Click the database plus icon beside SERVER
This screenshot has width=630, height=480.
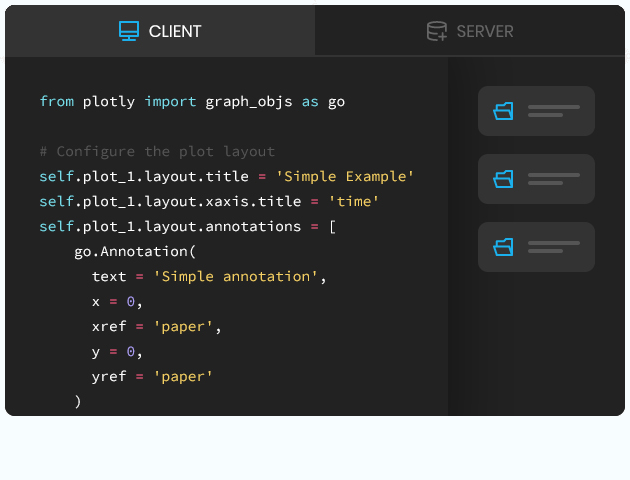pyautogui.click(x=437, y=31)
